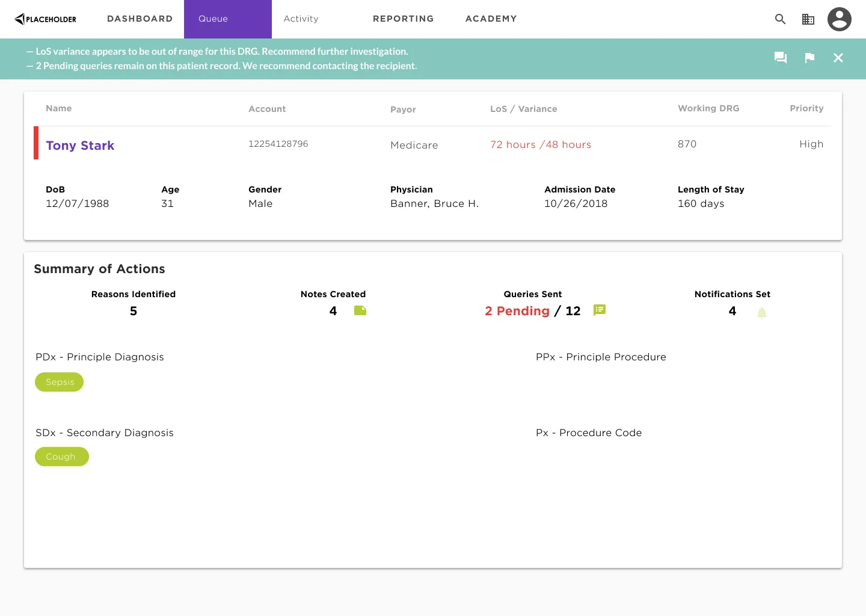Click the LoS / Variance column header
This screenshot has height=616, width=866.
tap(523, 109)
